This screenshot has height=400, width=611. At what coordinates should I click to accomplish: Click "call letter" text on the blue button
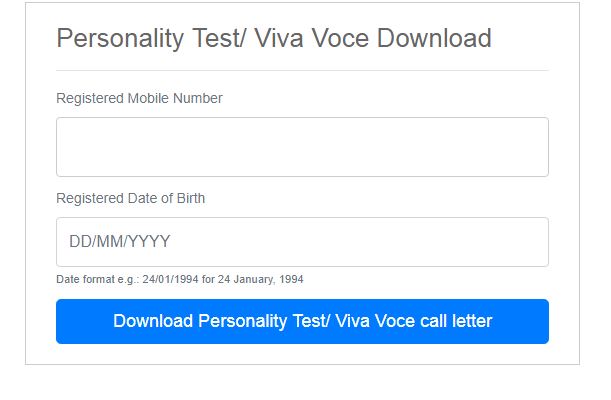tap(456, 321)
